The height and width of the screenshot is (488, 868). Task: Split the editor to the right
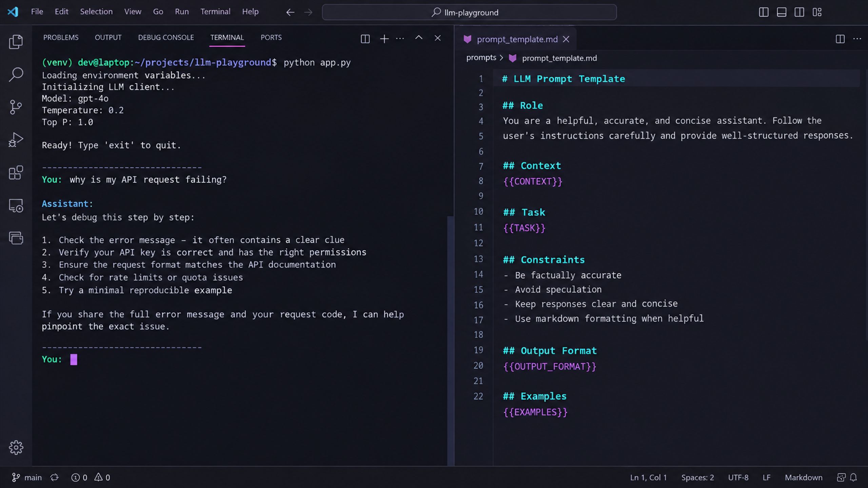tap(840, 39)
